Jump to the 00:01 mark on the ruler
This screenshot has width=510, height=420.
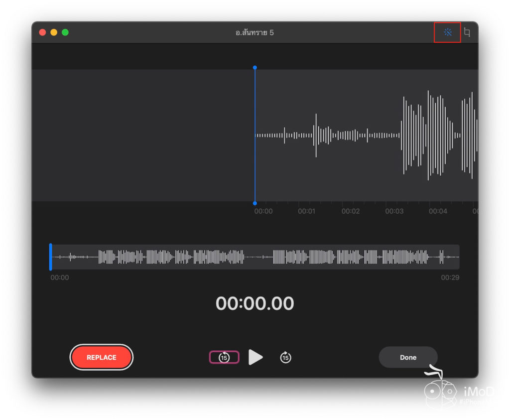pyautogui.click(x=306, y=211)
